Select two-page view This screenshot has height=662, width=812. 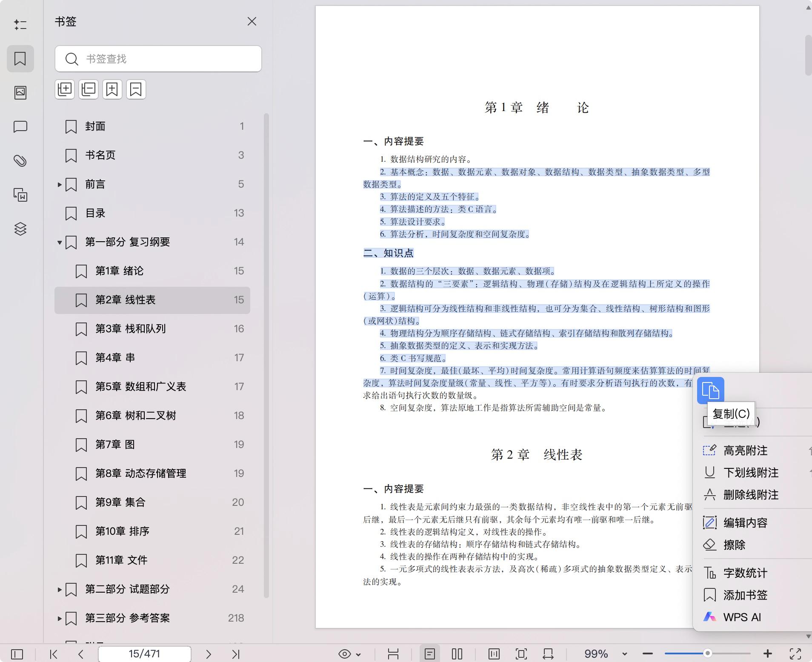(x=457, y=654)
